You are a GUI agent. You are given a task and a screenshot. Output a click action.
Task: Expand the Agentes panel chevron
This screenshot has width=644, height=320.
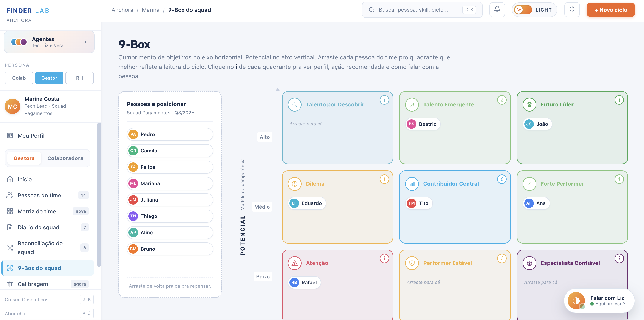coord(86,42)
